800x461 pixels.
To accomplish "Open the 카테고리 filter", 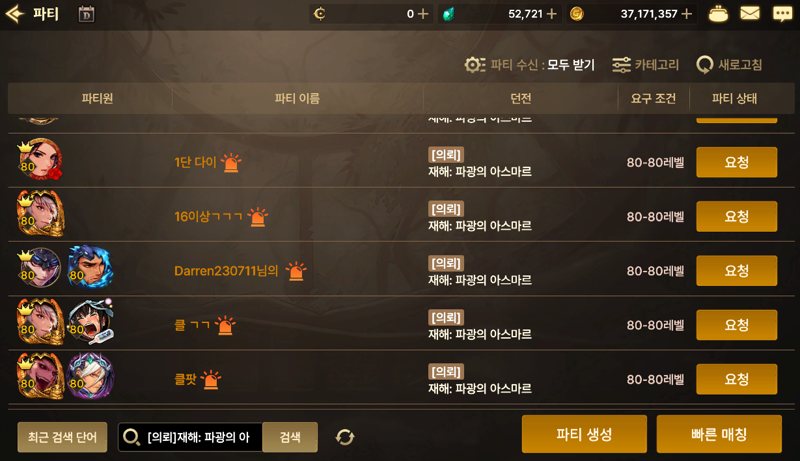I will (x=645, y=65).
